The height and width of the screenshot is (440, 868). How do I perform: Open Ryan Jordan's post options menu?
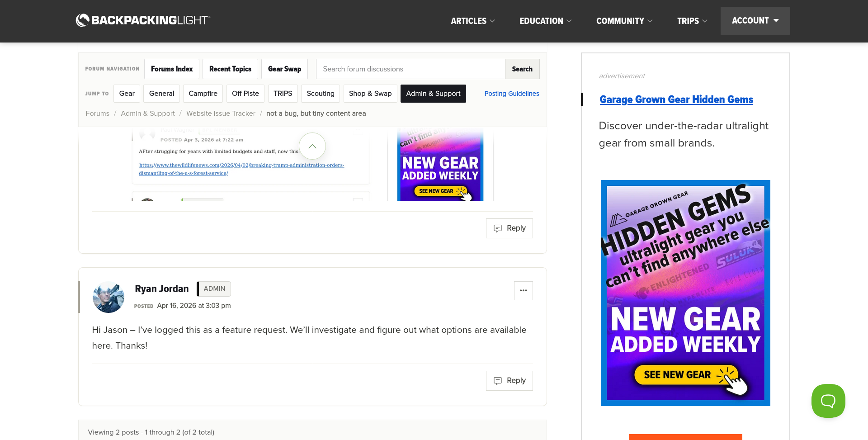point(524,291)
